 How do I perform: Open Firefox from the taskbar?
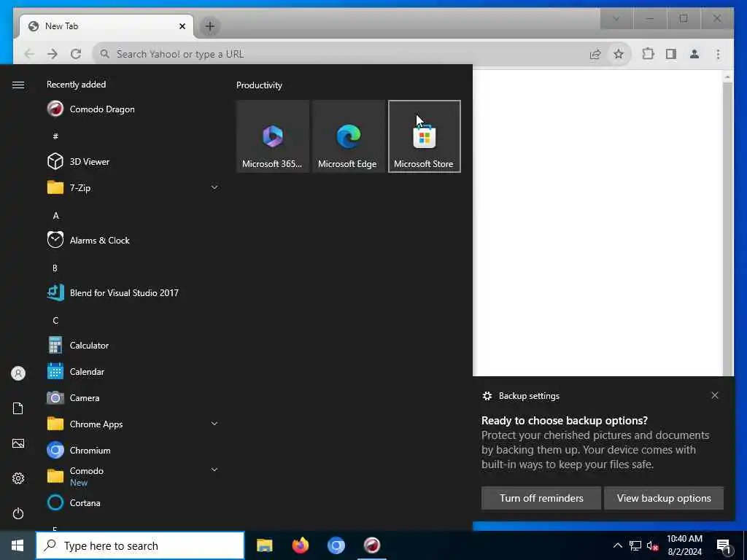(x=300, y=545)
